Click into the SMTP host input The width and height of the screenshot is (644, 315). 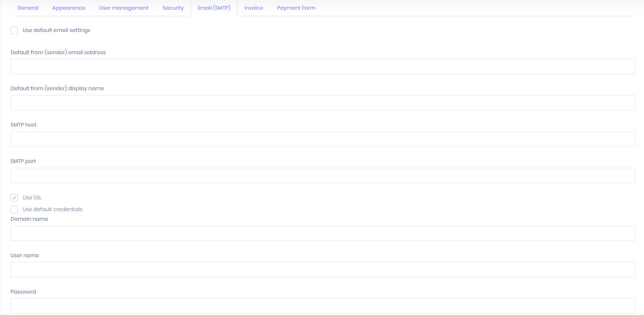[x=323, y=139]
